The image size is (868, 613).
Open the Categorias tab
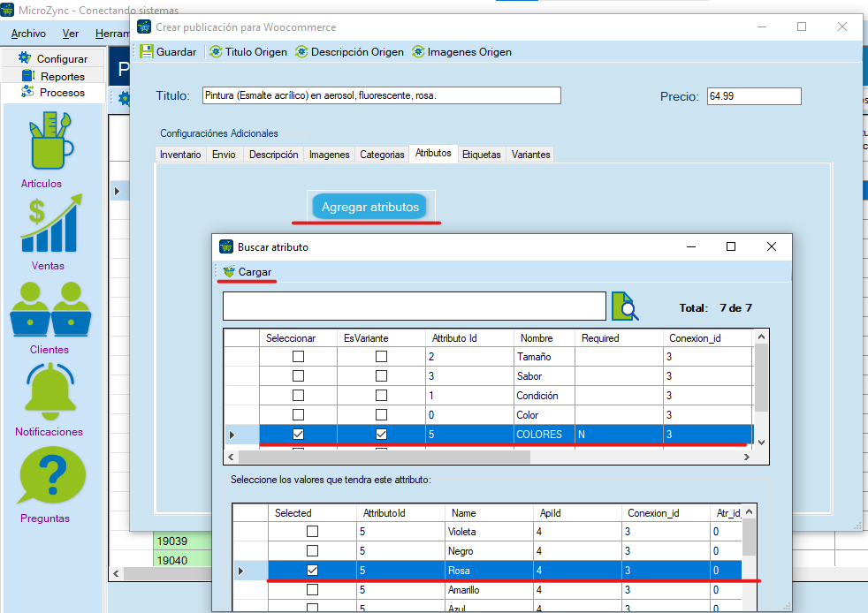382,155
